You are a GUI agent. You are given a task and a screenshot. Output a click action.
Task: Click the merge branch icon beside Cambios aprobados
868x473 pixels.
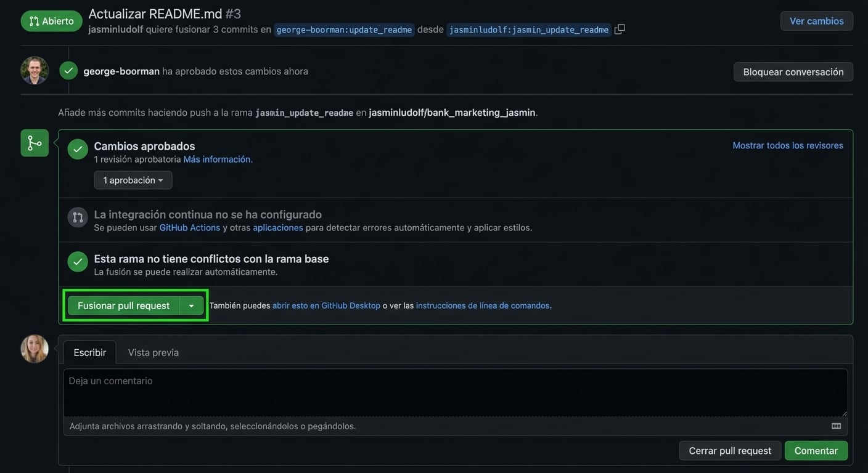pos(35,143)
